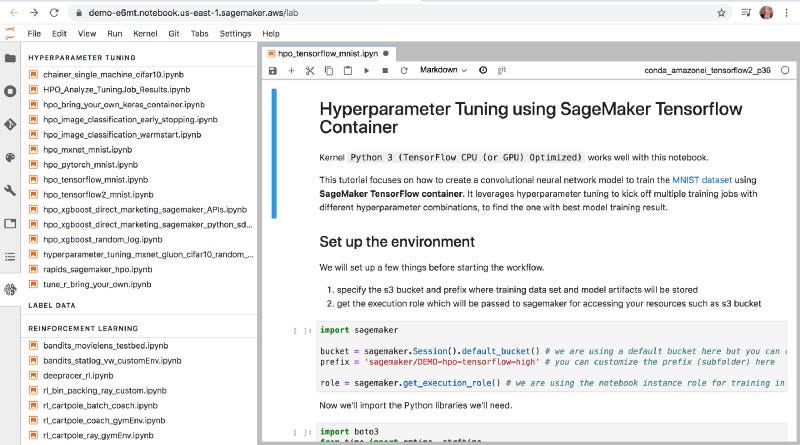Switch kernel conda_amazonei_tensorflow2_p36
Screen dimensions: 800x445
[707, 70]
